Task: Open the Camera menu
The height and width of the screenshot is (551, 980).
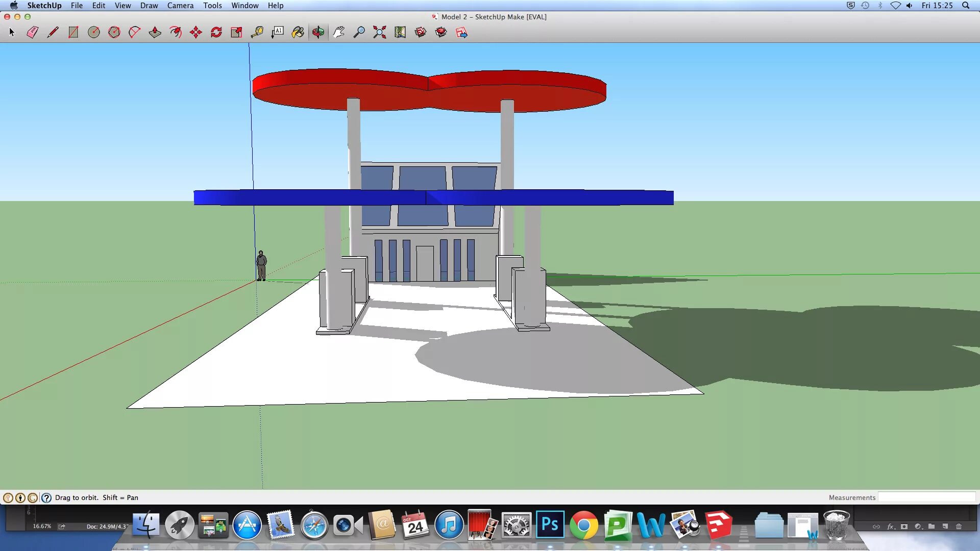Action: coord(180,6)
